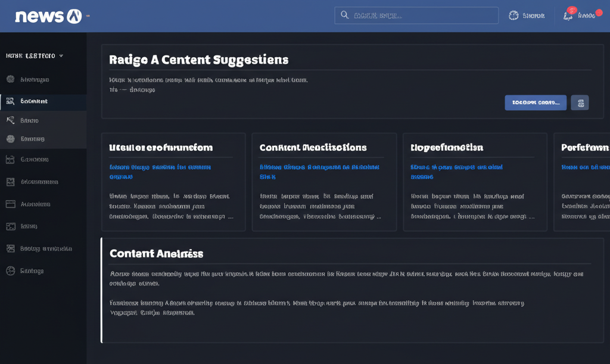The width and height of the screenshot is (610, 364).
Task: Click the highlighted Content icon in the sidebar
Action: tap(10, 101)
